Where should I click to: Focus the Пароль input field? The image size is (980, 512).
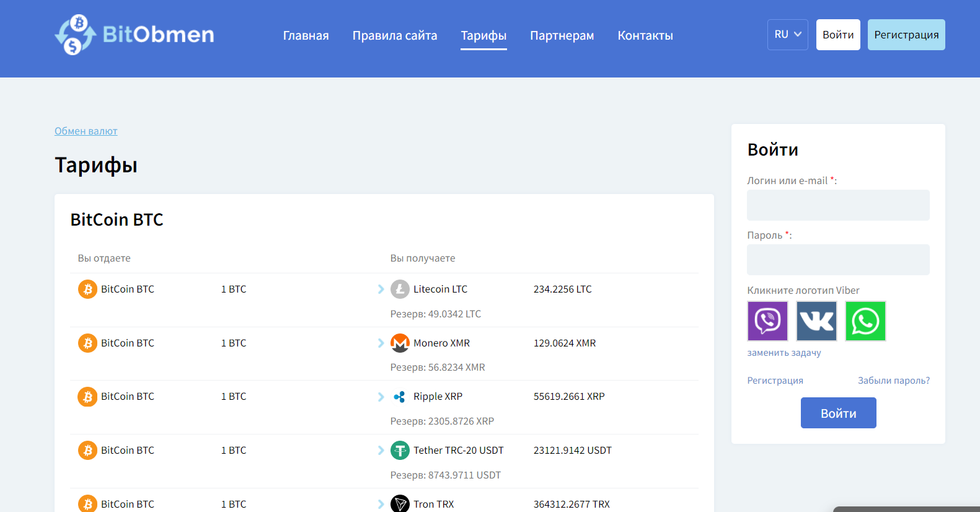pyautogui.click(x=838, y=260)
